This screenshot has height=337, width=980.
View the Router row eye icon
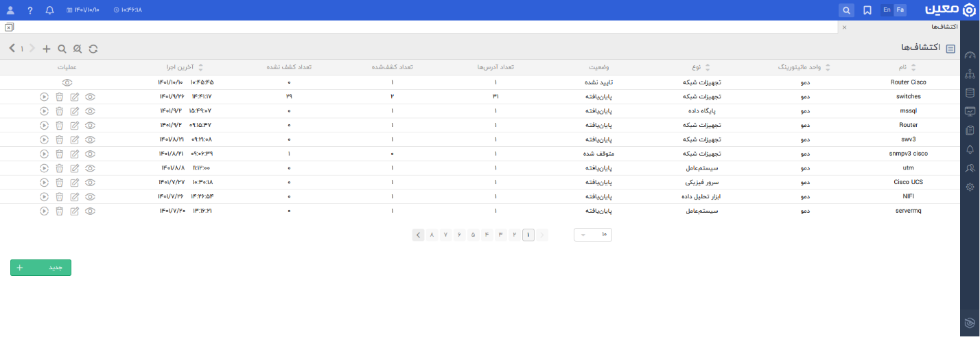tap(90, 126)
